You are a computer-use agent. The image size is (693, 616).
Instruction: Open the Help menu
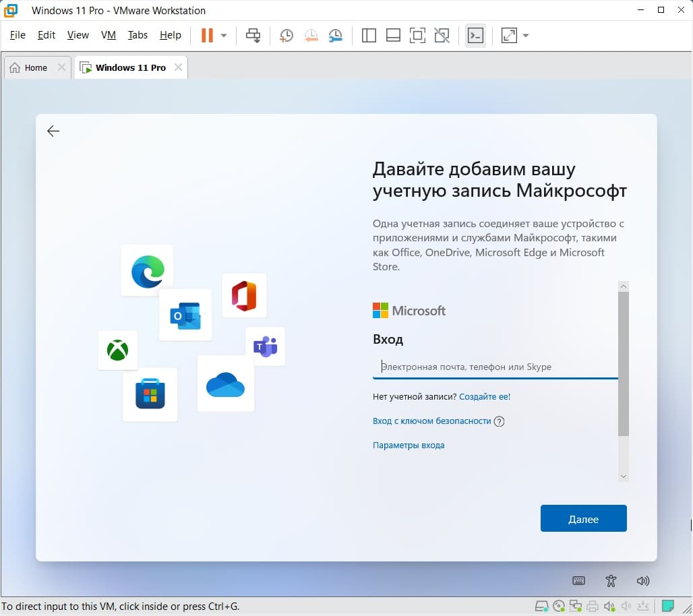[x=170, y=35]
